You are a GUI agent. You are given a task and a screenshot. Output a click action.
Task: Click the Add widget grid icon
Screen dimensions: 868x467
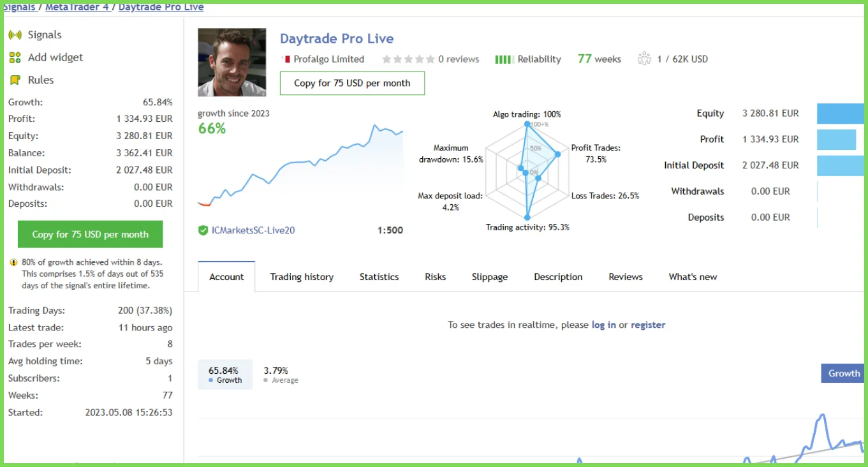click(15, 57)
